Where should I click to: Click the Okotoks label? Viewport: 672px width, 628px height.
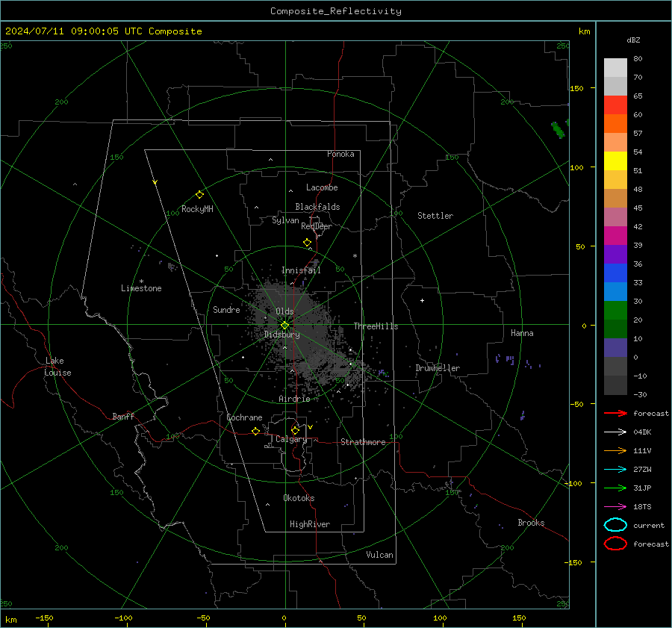(299, 497)
